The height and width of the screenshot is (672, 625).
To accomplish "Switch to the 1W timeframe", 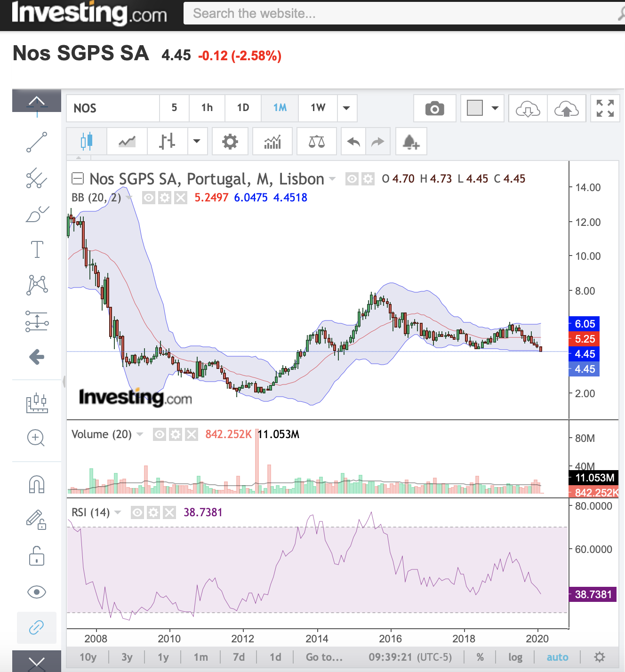I will coord(318,108).
